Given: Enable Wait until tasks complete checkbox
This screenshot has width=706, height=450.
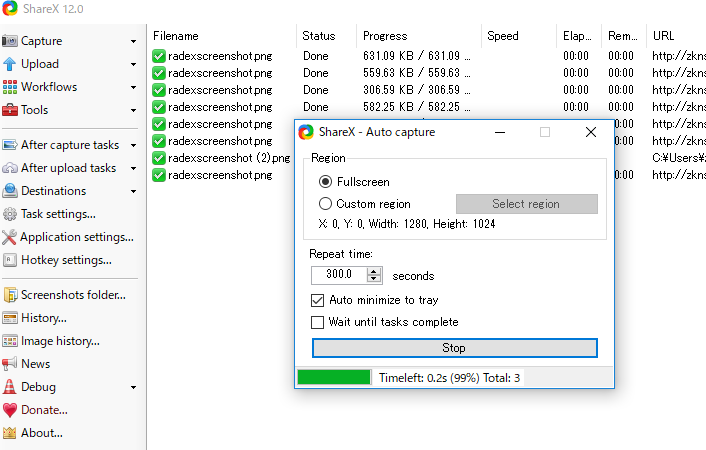Looking at the screenshot, I should pos(317,323).
